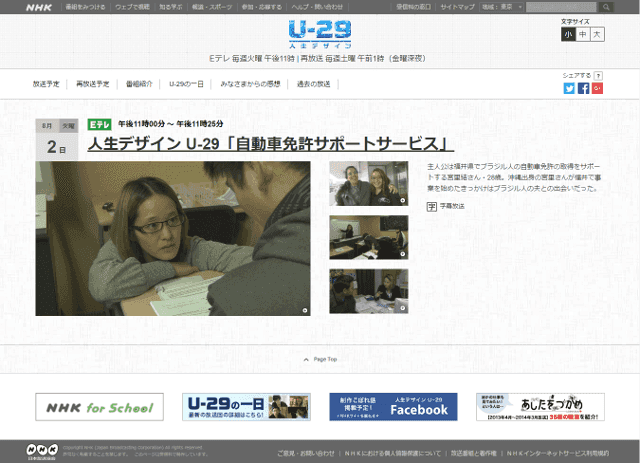Screen dimensions: 640x463
Task: Open thumbnail of classroom lecture scene
Action: (x=369, y=237)
